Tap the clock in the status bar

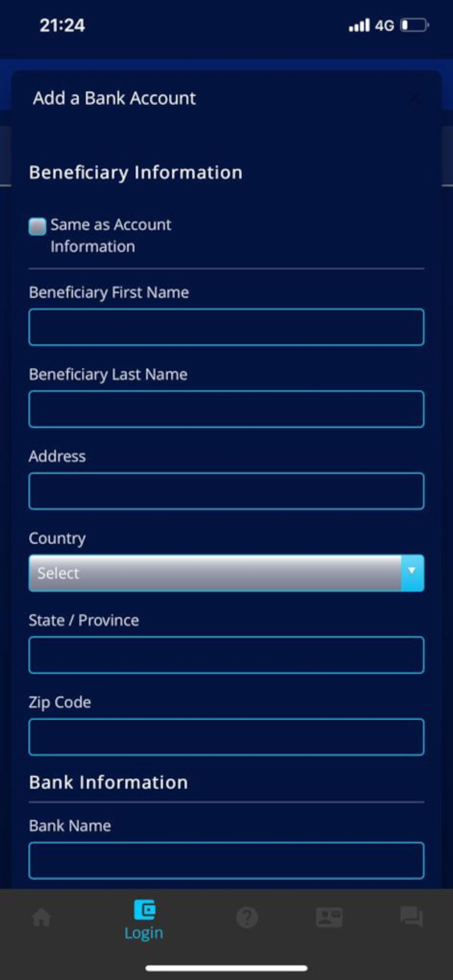pyautogui.click(x=62, y=26)
